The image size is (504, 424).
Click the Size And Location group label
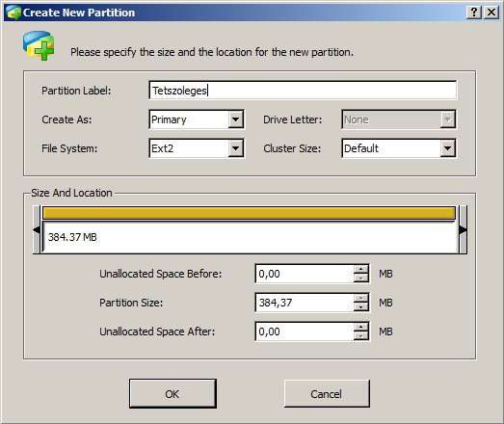coord(71,193)
